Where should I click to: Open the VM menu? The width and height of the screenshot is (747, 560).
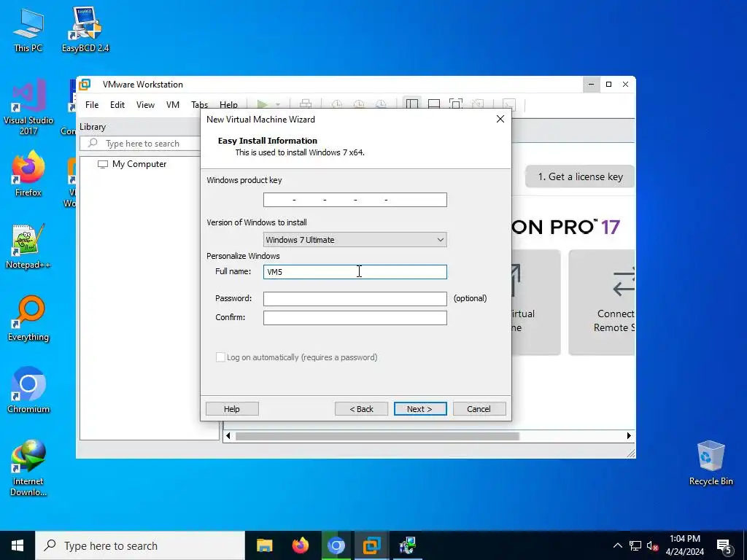(x=172, y=105)
